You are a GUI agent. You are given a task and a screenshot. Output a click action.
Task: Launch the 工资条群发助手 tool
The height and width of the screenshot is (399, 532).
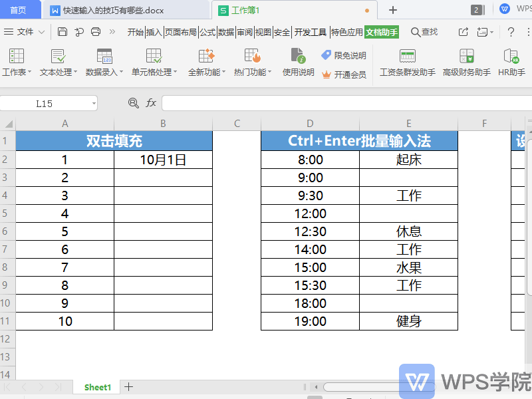(407, 56)
